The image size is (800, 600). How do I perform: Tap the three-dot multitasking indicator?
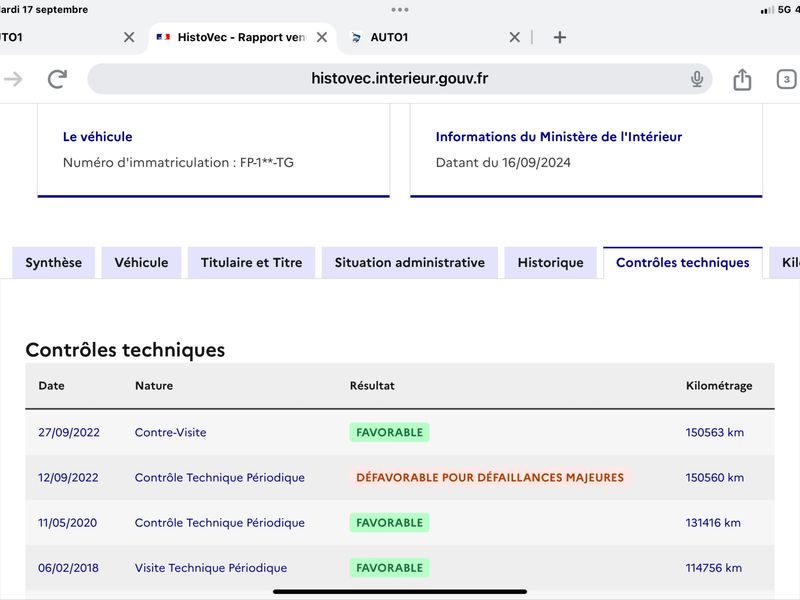pos(400,10)
